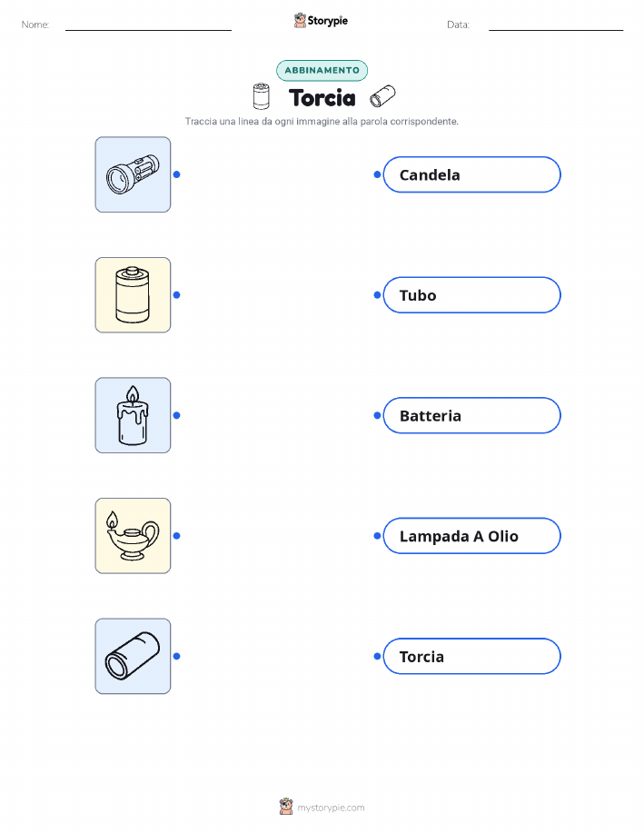This screenshot has height=833, width=644.
Task: Click the bear icon in the footer
Action: (286, 807)
